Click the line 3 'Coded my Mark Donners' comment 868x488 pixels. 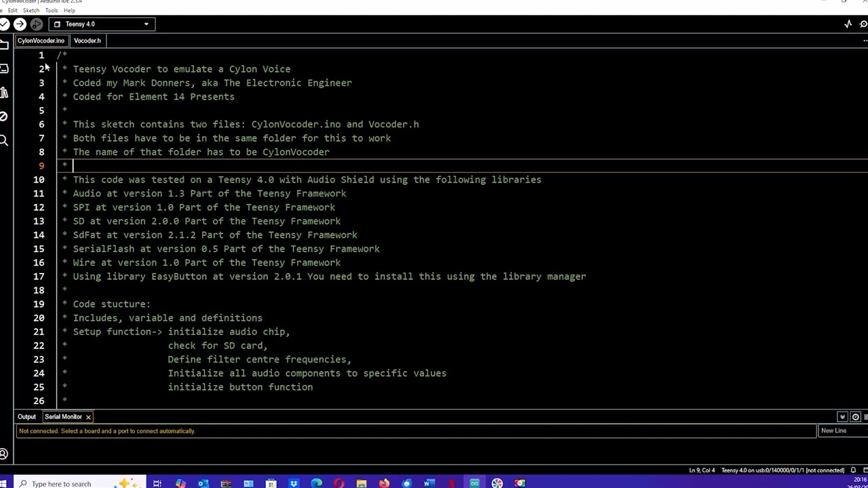coord(212,83)
